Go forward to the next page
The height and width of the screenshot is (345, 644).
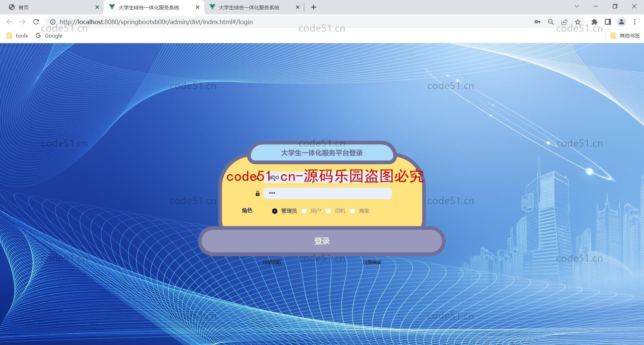(22, 22)
